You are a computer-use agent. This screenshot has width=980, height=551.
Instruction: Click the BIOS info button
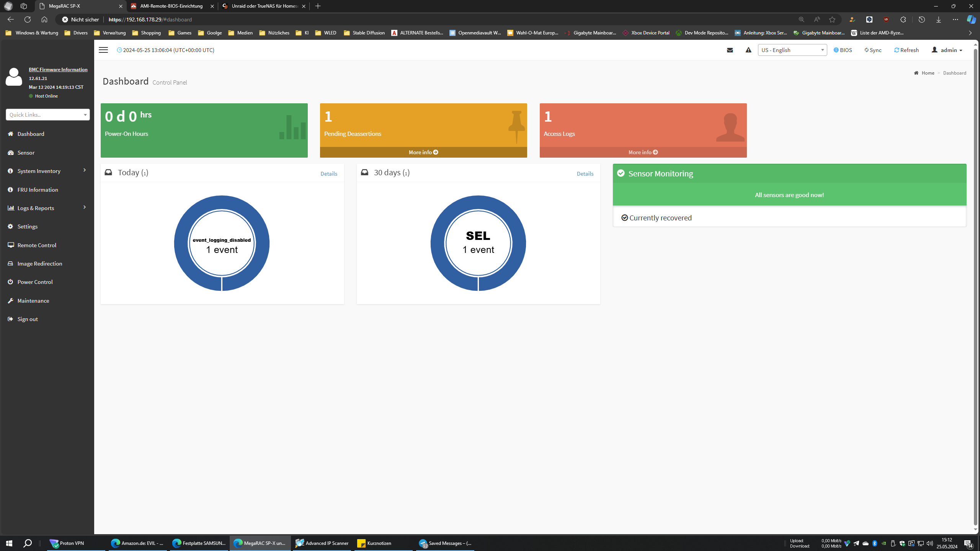pos(843,50)
